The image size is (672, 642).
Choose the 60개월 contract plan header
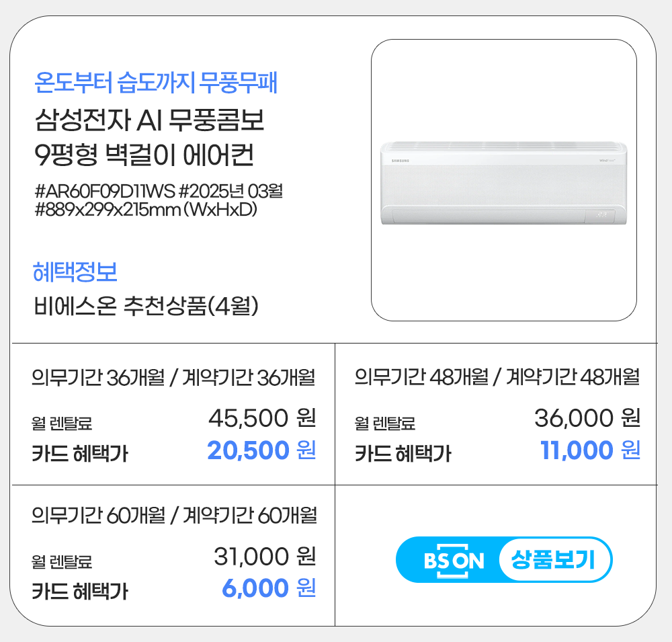point(174,516)
